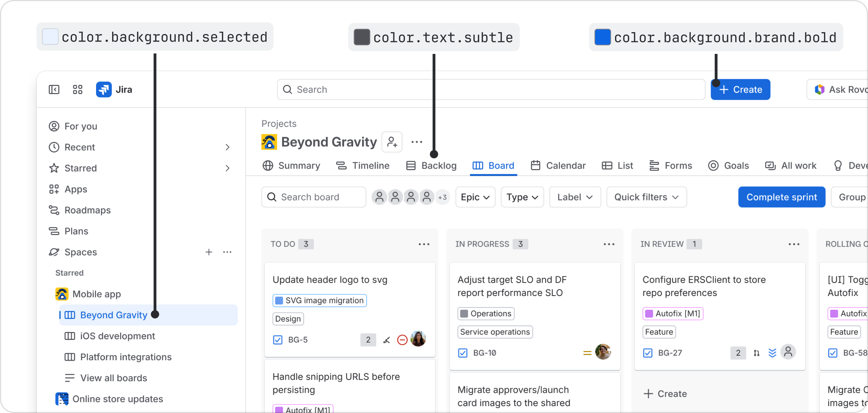The height and width of the screenshot is (413, 868).
Task: Click the +3 more assignees avatar
Action: click(442, 197)
